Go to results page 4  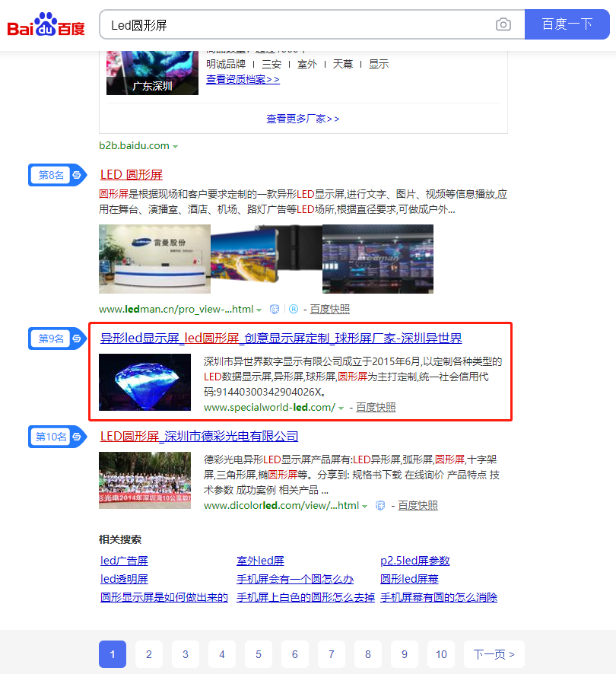tap(222, 654)
